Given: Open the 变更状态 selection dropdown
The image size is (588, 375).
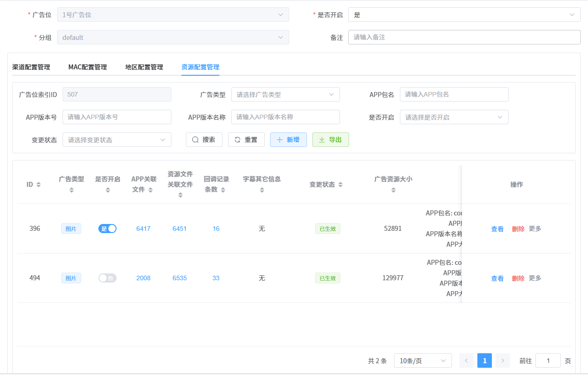Looking at the screenshot, I should click(117, 140).
